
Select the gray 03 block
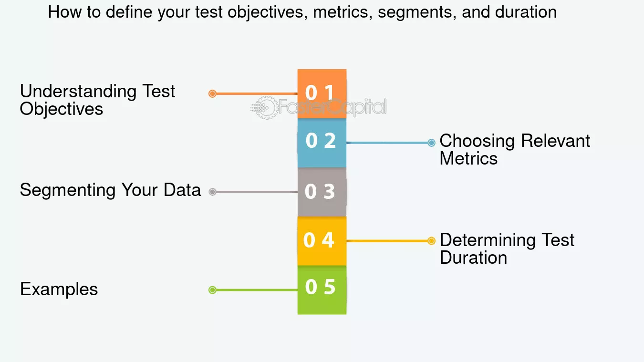(322, 192)
